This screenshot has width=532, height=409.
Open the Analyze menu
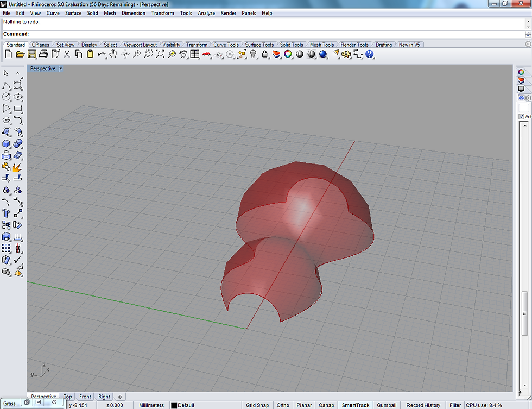(206, 13)
